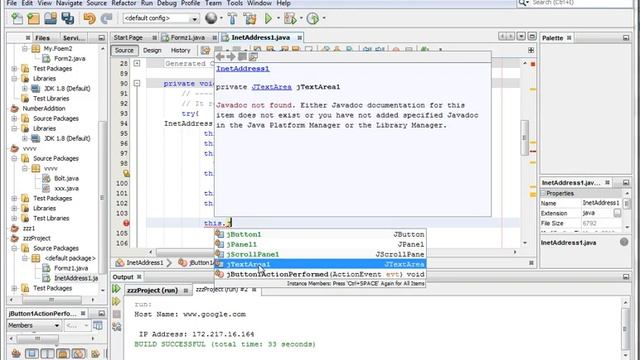Click InetAddress1 breadcrumb below editor
The width and height of the screenshot is (640, 360).
[x=144, y=263]
